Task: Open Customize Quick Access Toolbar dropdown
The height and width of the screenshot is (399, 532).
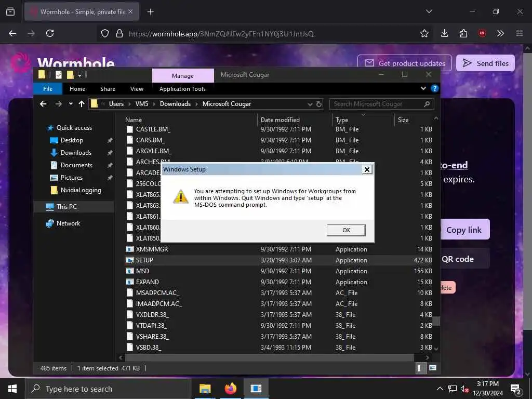Action: pyautogui.click(x=79, y=75)
